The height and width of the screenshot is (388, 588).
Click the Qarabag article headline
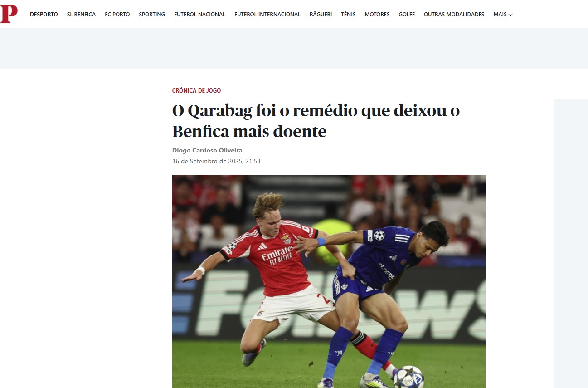(316, 121)
